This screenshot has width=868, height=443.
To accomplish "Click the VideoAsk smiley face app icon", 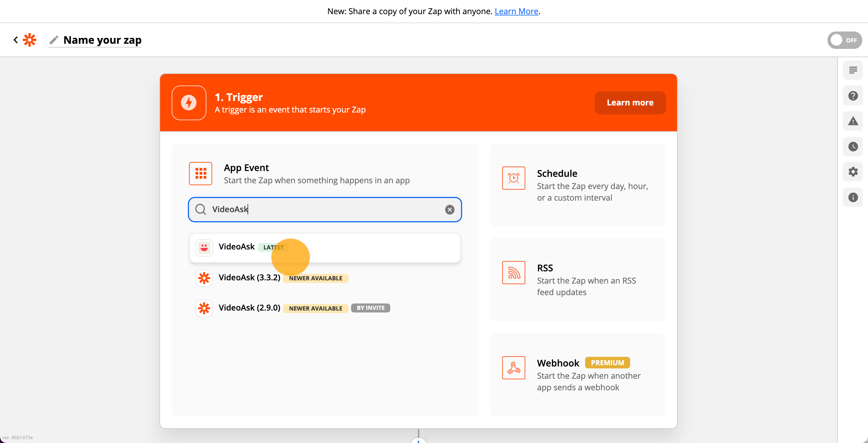I will tap(204, 248).
